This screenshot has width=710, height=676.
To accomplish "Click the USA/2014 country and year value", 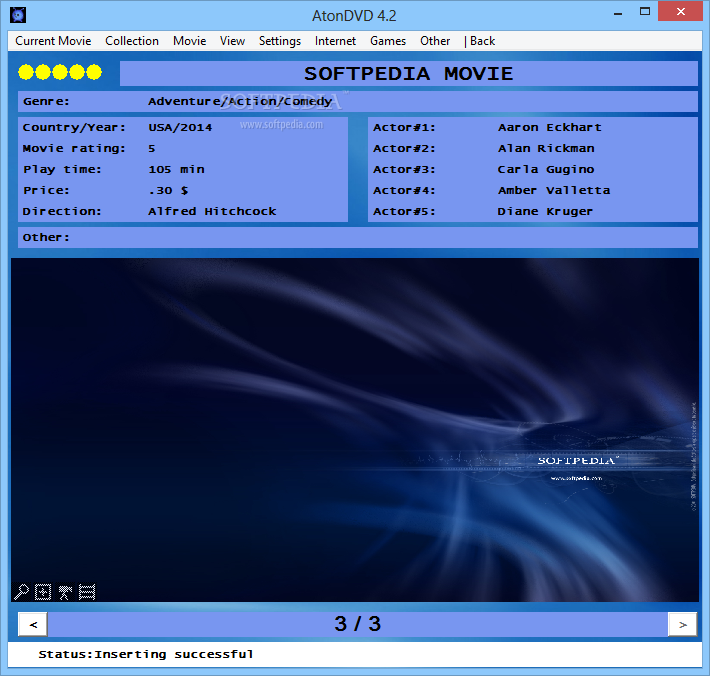I will [180, 127].
